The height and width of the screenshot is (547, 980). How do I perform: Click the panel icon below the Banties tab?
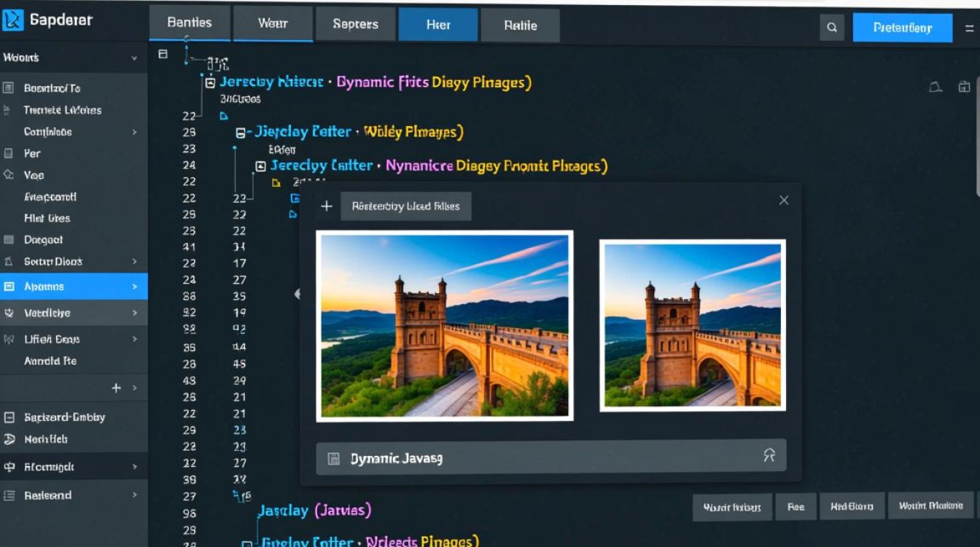point(163,54)
